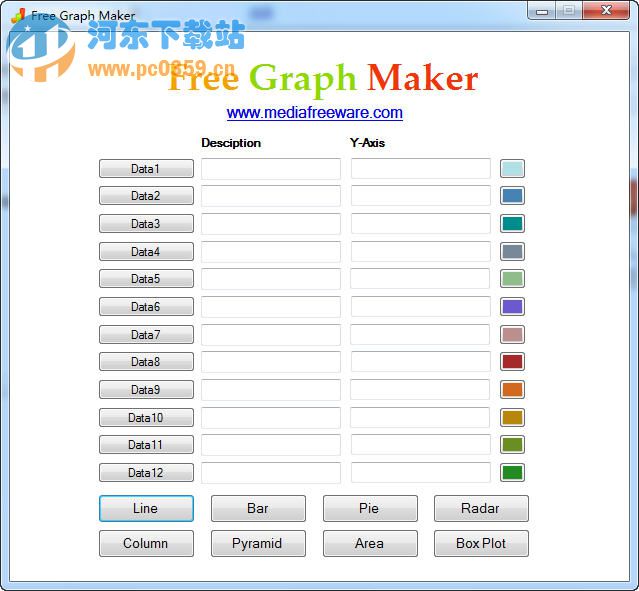Screen dimensions: 639x591
Task: Focus the Description field for Data9
Action: pos(271,390)
